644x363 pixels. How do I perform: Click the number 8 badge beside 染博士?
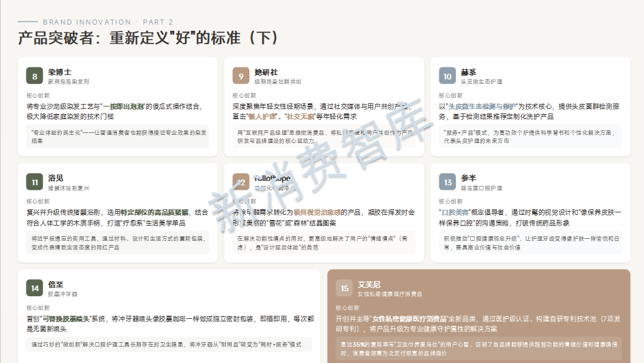click(x=35, y=76)
